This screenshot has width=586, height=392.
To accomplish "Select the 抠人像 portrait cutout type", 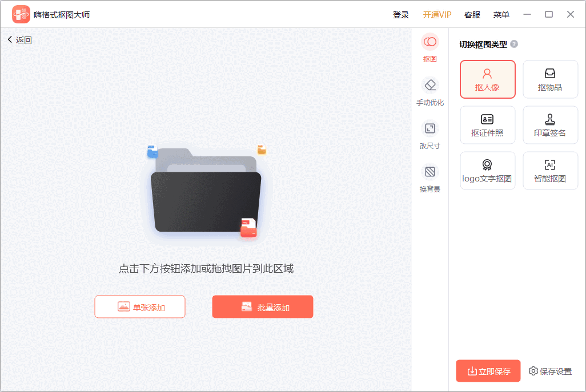I will [x=487, y=79].
